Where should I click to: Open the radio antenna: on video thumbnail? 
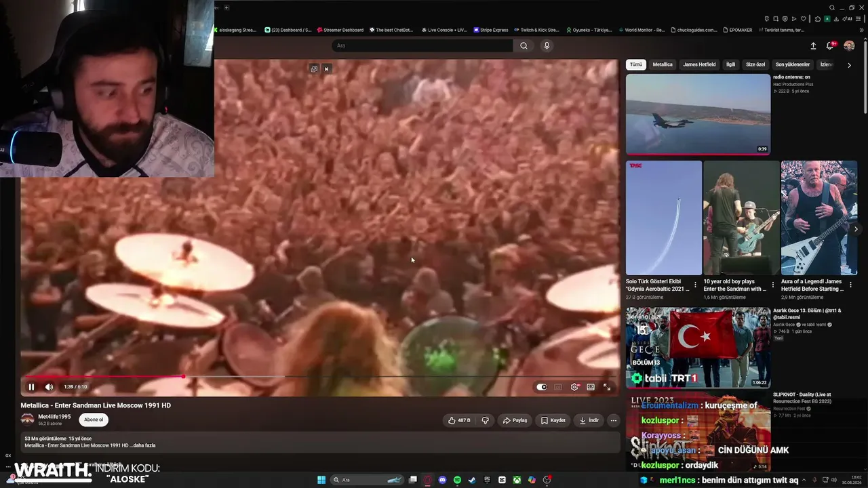[x=698, y=114]
